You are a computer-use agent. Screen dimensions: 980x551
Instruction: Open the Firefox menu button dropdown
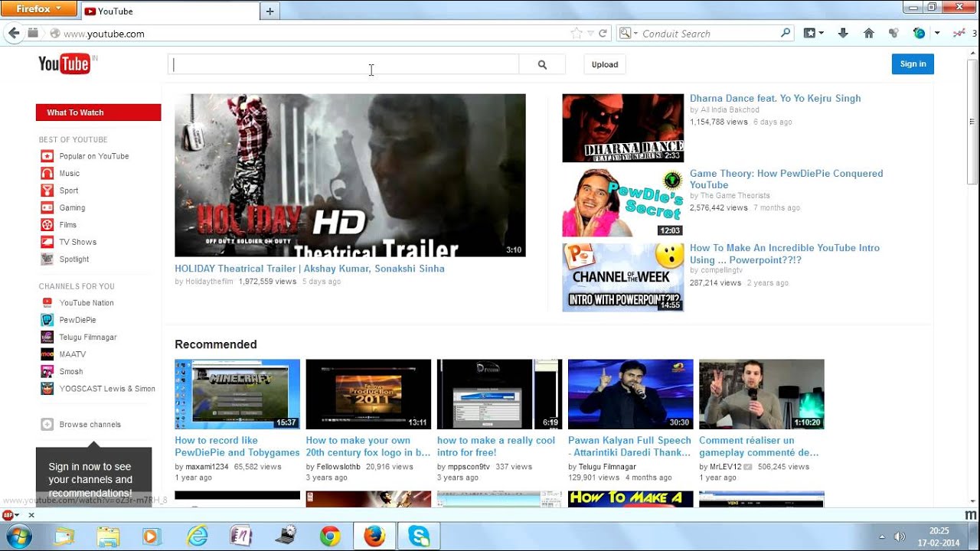tap(38, 9)
